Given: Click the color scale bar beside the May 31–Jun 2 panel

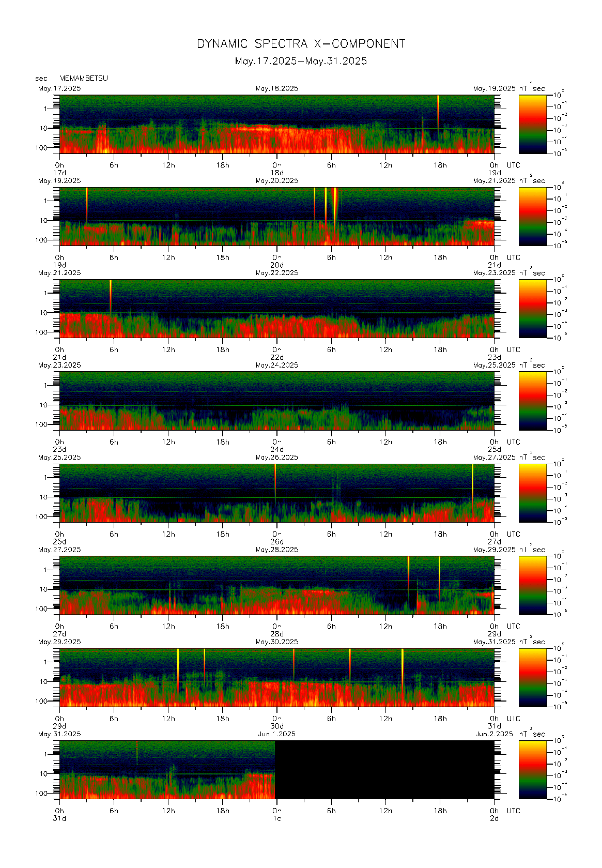Looking at the screenshot, I should coord(533,770).
